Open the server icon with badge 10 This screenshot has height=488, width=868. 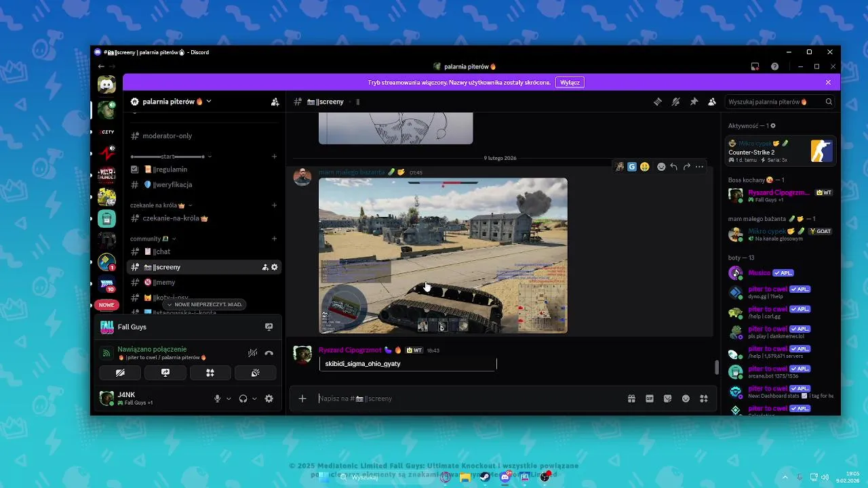[106, 284]
